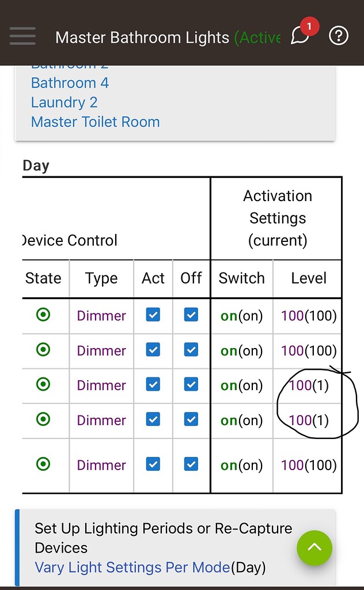Uncheck Act for the first dimmer

[x=153, y=315]
